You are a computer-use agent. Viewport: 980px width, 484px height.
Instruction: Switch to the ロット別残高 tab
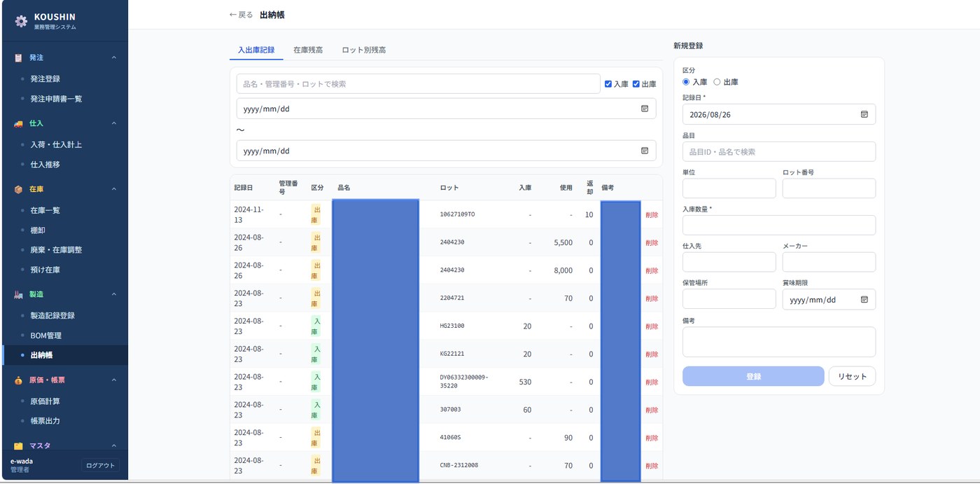coord(364,50)
